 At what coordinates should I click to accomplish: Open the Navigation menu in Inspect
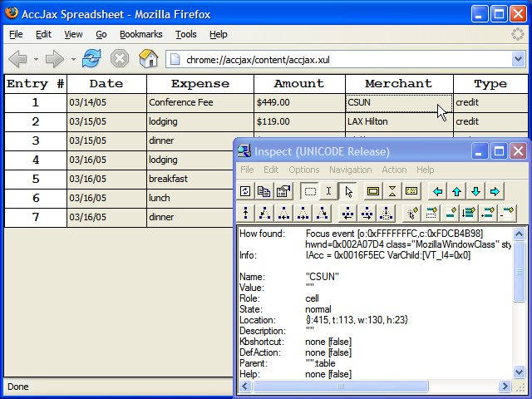click(x=350, y=170)
